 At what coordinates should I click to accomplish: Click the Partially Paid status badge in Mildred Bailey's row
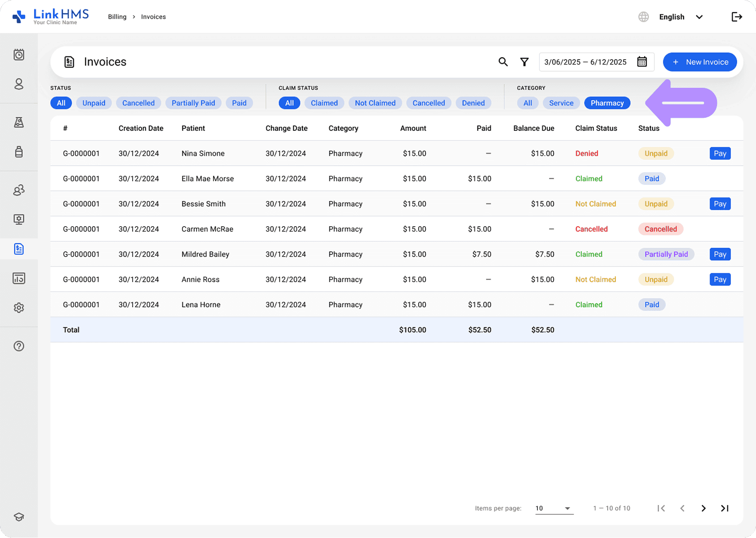pos(666,254)
